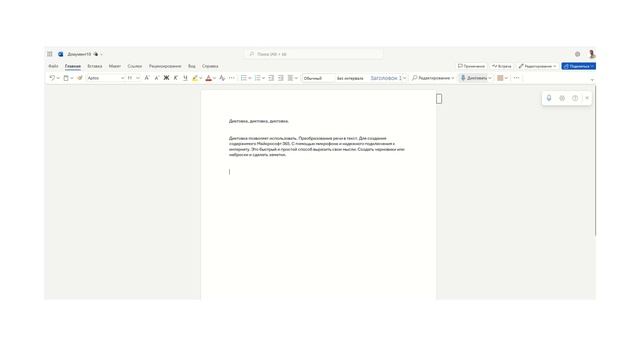Expand numbered list style dropdown
Viewport: 640px width, 360px height.
coord(263,78)
